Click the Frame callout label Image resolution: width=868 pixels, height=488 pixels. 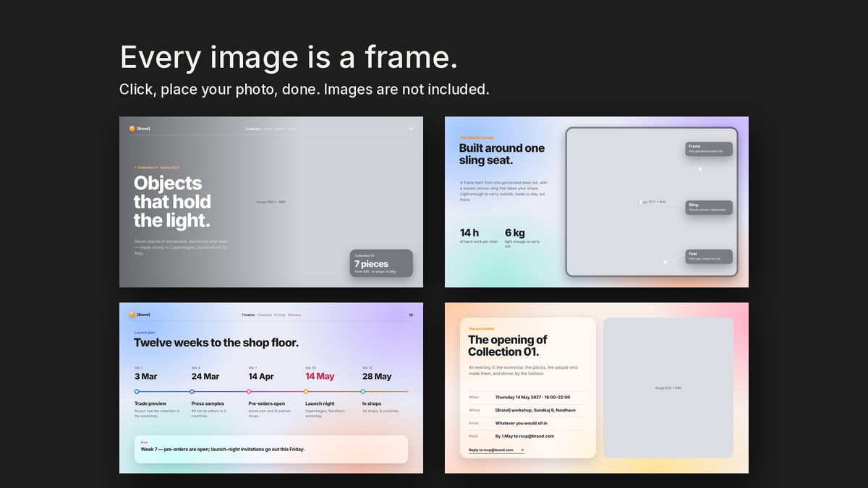tap(709, 149)
